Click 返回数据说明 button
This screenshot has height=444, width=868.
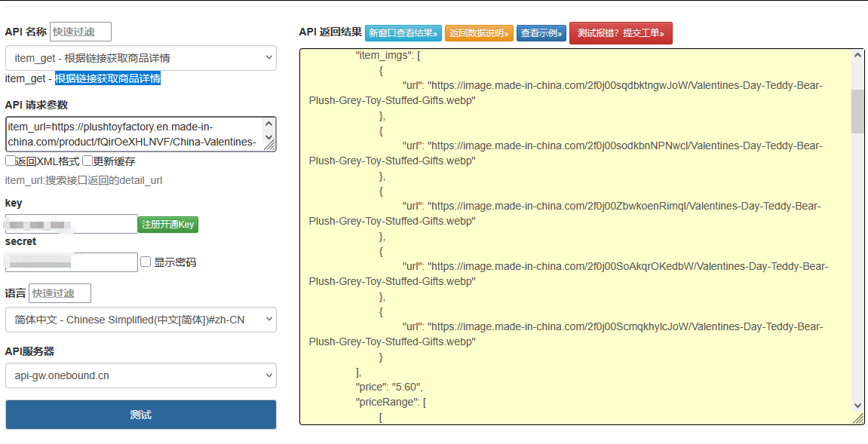pos(479,33)
